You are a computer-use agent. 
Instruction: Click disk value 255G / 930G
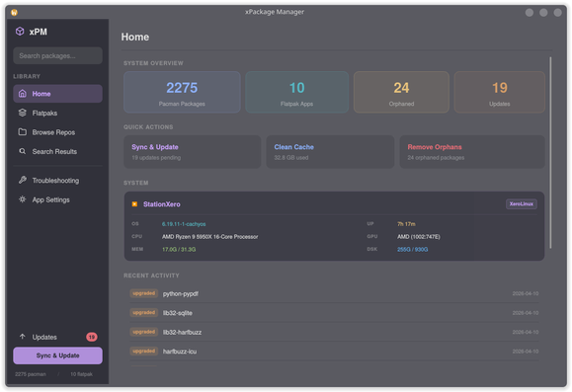pyautogui.click(x=413, y=250)
